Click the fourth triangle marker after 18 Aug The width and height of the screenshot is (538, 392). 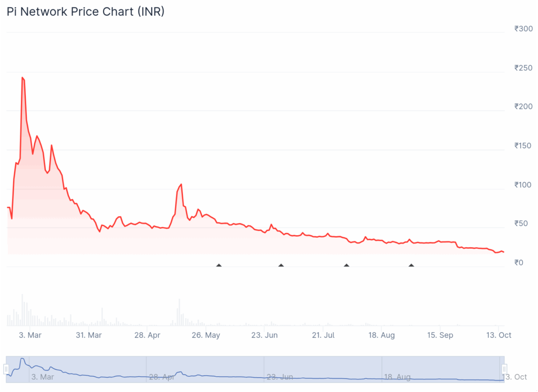(411, 266)
